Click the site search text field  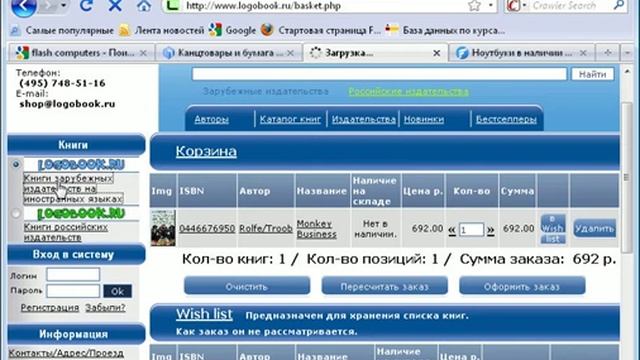(380, 74)
